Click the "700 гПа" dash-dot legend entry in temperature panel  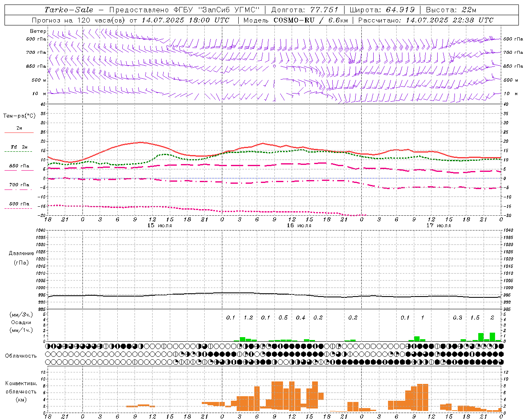coord(19,185)
